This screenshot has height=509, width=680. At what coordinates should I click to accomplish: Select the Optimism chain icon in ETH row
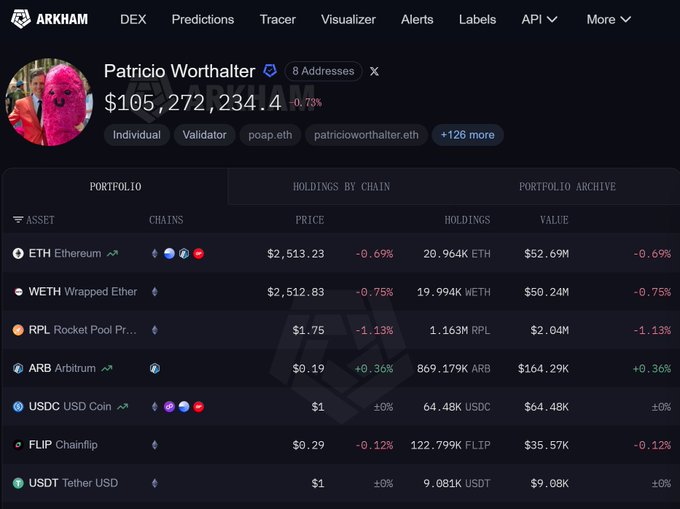[199, 254]
